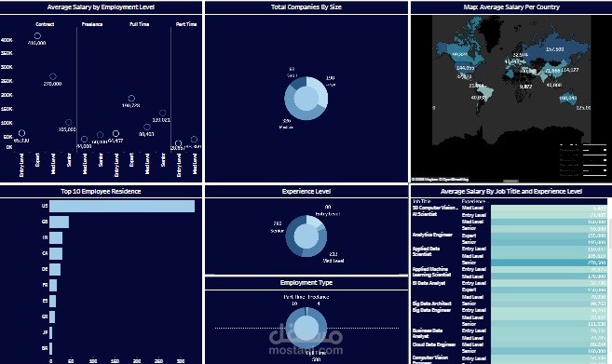Click the Part Time label above employment donut
Image resolution: width=612 pixels, height=364 pixels.
(x=294, y=297)
